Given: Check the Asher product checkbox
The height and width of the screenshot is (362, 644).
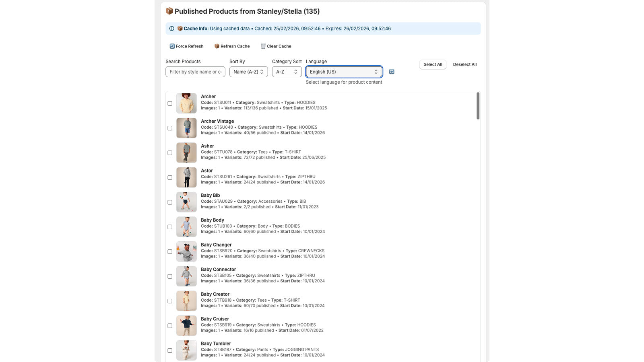Looking at the screenshot, I should point(170,153).
